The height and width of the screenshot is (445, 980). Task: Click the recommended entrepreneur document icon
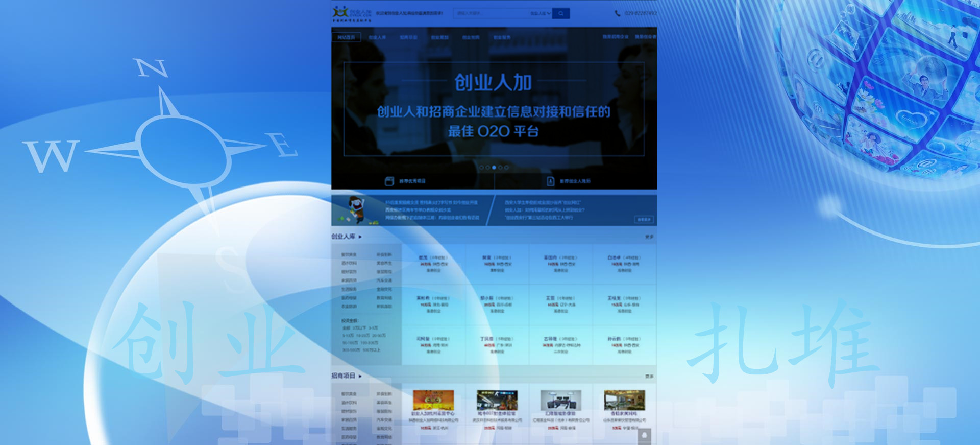click(551, 181)
